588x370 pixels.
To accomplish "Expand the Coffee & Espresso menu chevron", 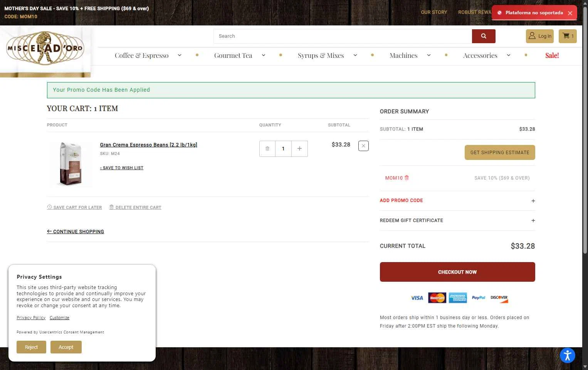I will point(180,55).
